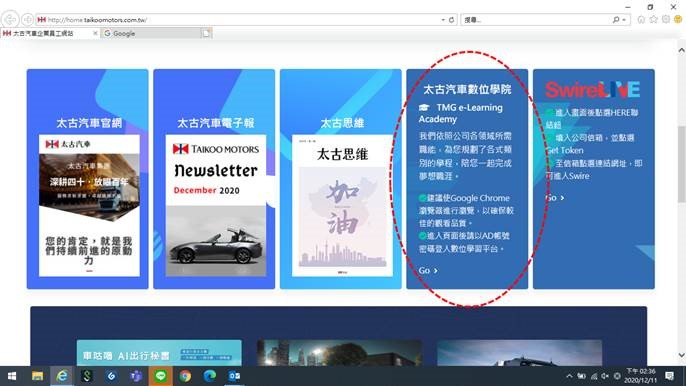Click the vertical scrollbar thumb
The image size is (686, 386).
[682, 164]
